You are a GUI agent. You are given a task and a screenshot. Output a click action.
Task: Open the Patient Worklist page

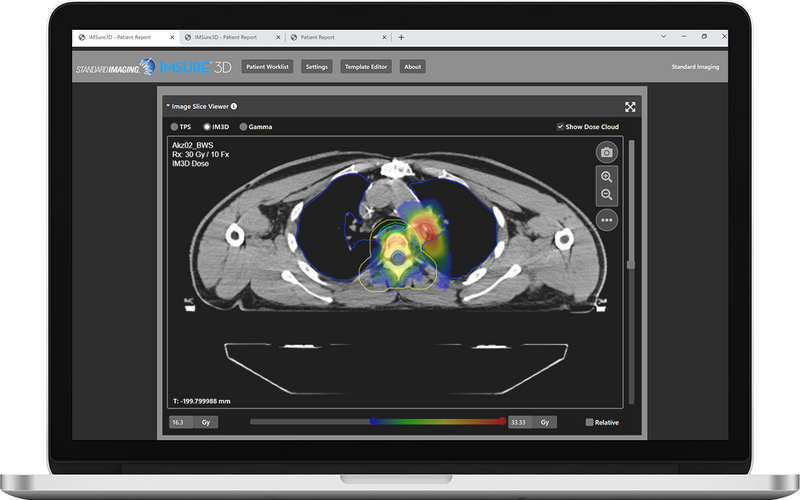tap(267, 67)
